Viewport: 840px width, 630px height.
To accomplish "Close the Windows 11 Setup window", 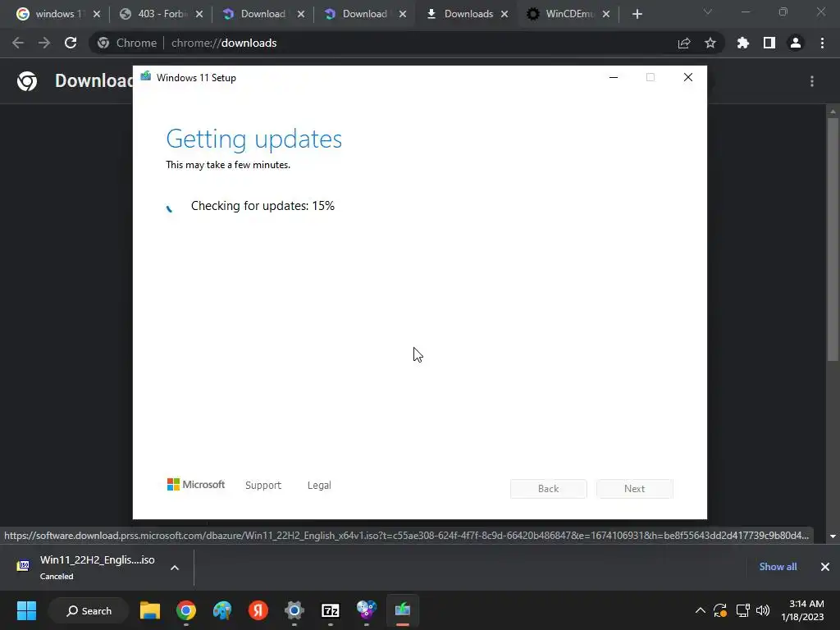I will pyautogui.click(x=688, y=78).
